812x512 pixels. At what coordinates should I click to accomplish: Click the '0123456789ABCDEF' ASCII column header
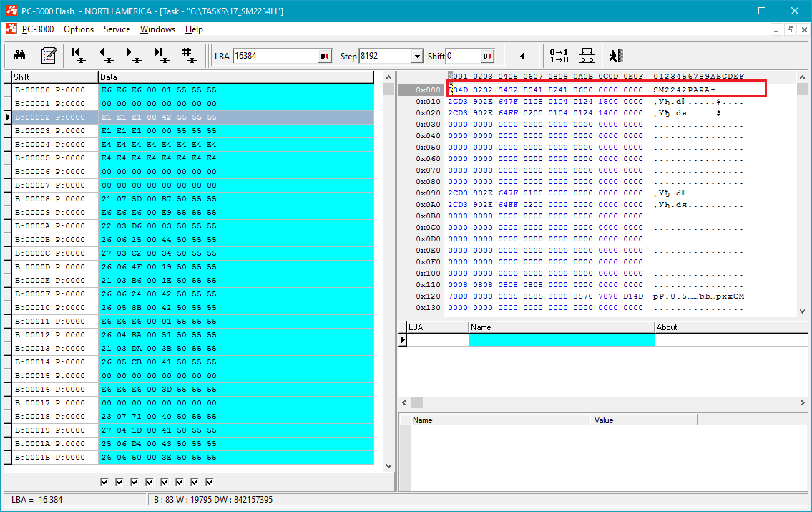tap(698, 77)
